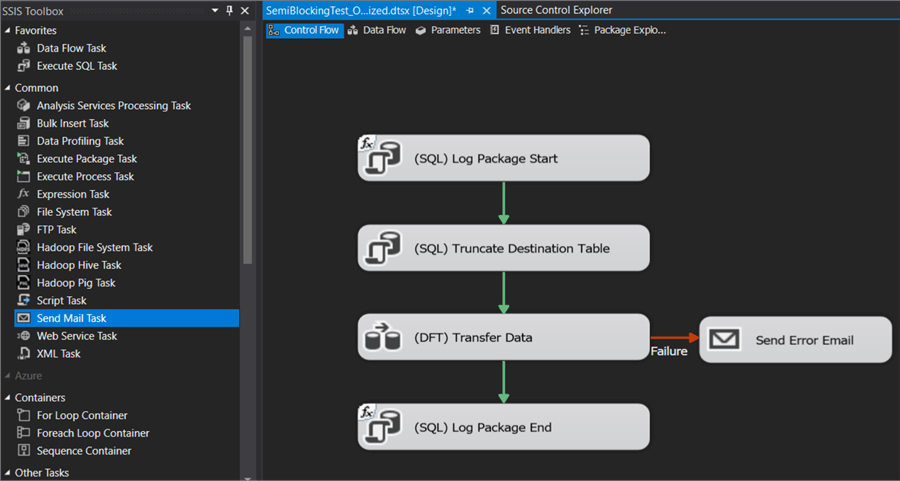This screenshot has width=900, height=481.
Task: Collapse the Common toolbox section
Action: tap(7, 88)
